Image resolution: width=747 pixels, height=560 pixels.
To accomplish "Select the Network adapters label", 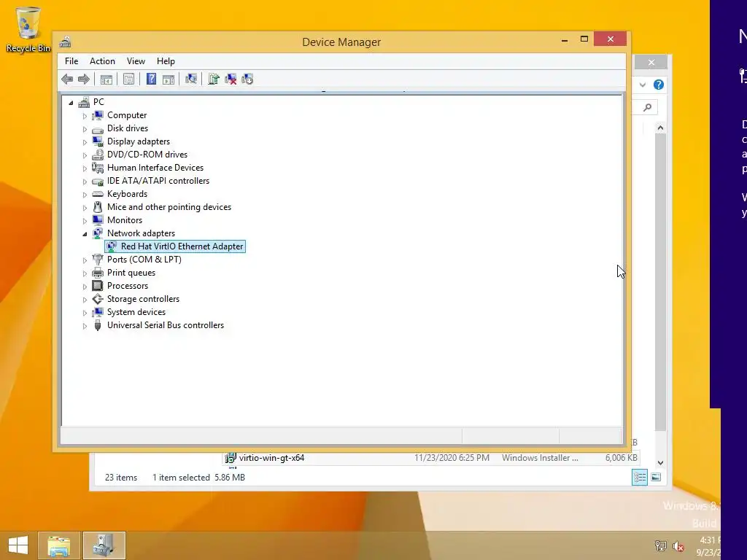I will pos(141,233).
